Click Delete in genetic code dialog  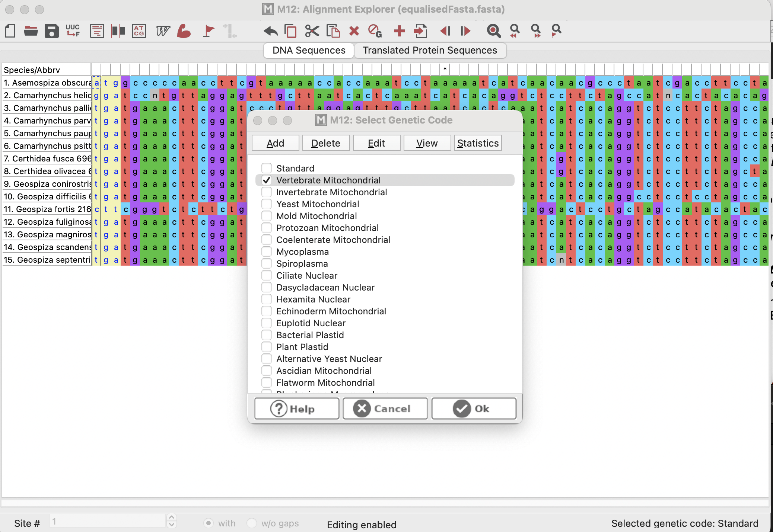(326, 143)
